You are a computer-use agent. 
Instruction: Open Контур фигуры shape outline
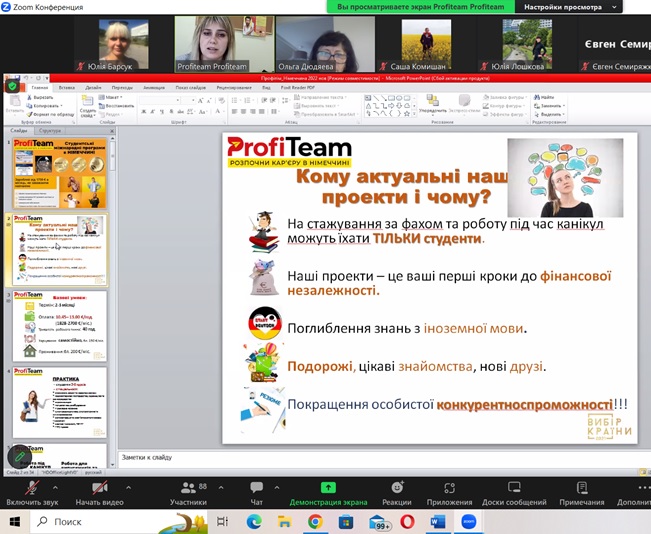coord(505,105)
